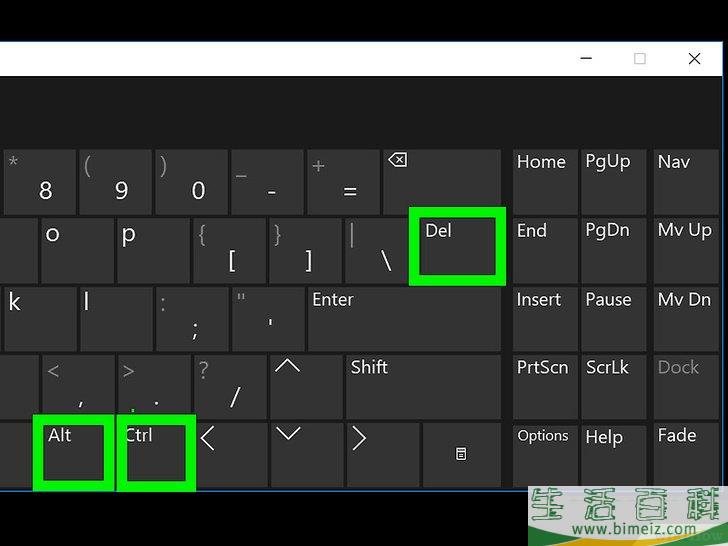This screenshot has height=546, width=728.
Task: Click the backspace icon key
Action: point(442,182)
